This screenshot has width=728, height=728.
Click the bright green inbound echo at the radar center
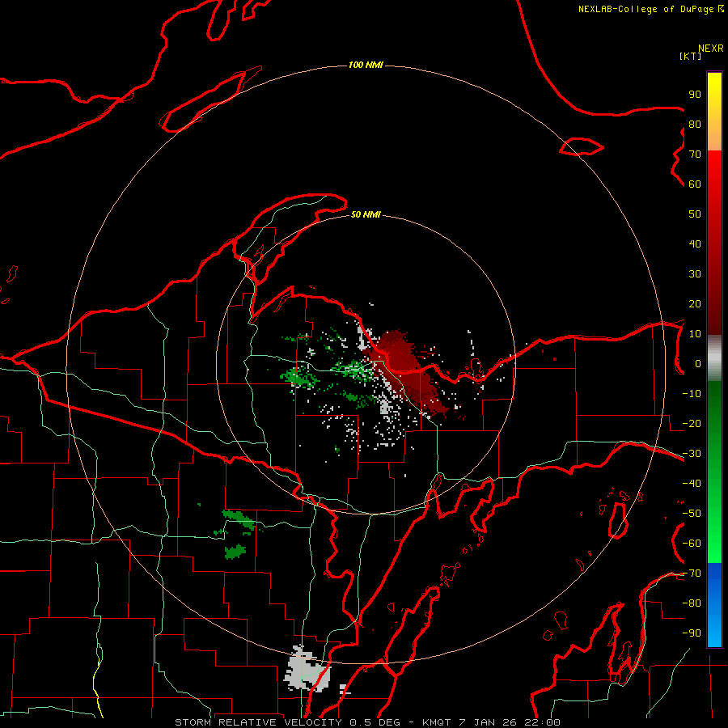coord(355,369)
